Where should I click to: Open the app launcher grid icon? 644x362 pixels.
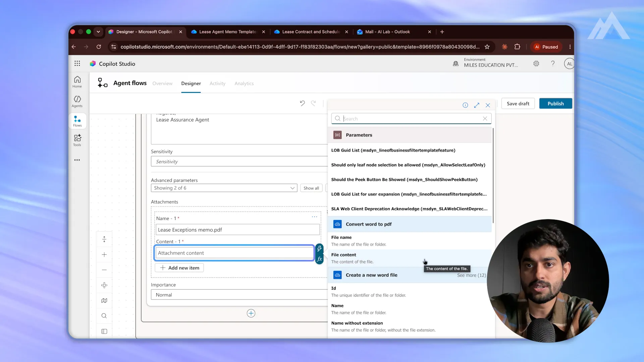(x=77, y=64)
